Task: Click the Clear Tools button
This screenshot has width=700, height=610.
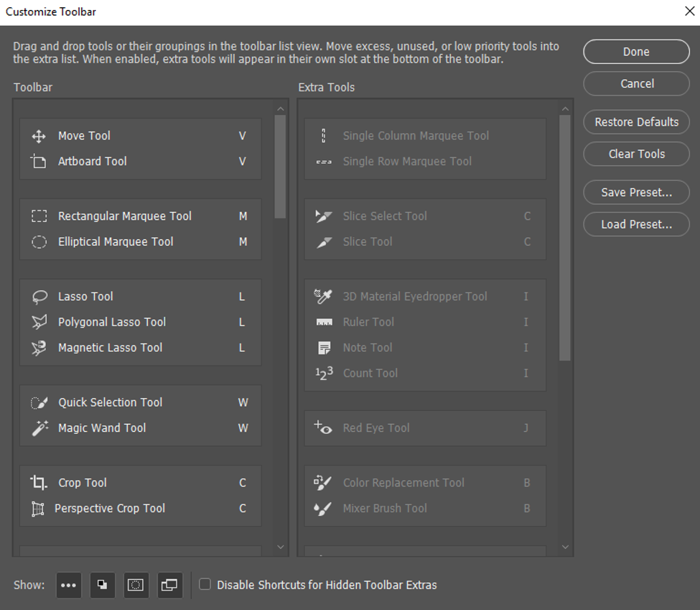Action: [x=636, y=154]
